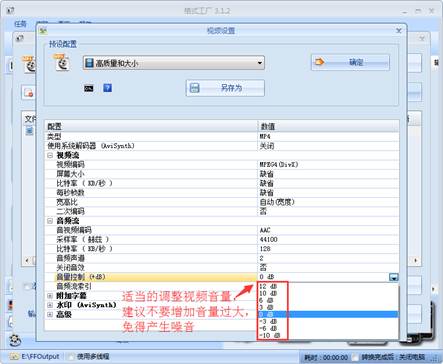Image resolution: width=443 pixels, height=364 pixels.
Task: Click the 宽高比 row label
Action: (x=67, y=202)
